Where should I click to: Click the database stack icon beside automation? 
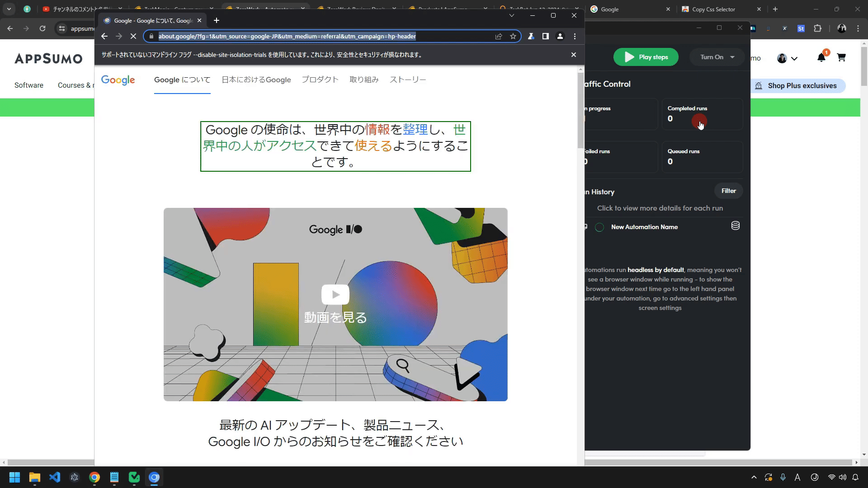tap(736, 225)
